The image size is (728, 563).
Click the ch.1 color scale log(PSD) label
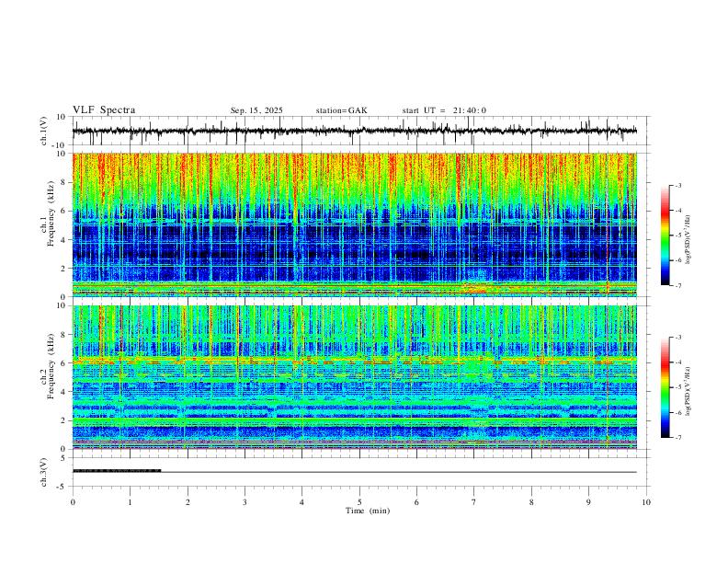pos(688,240)
